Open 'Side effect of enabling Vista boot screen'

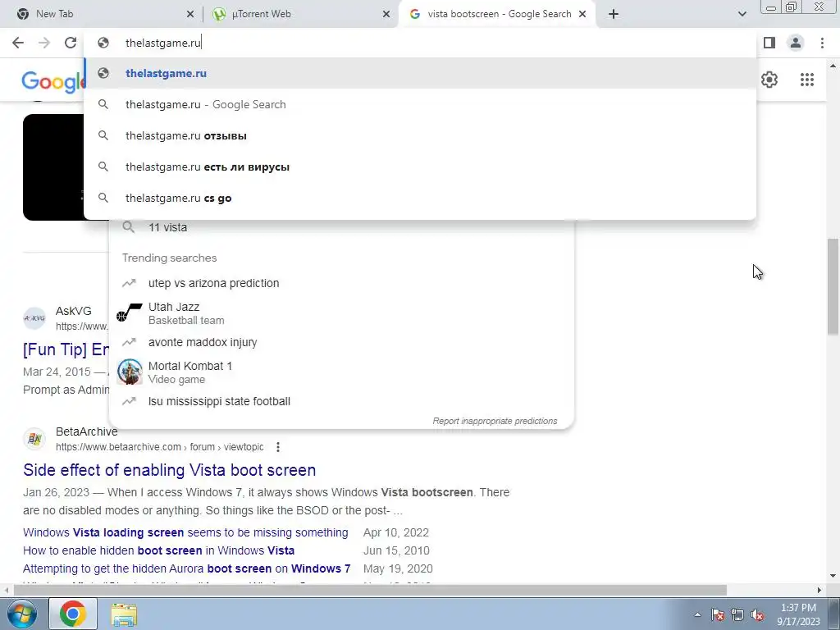click(x=169, y=470)
